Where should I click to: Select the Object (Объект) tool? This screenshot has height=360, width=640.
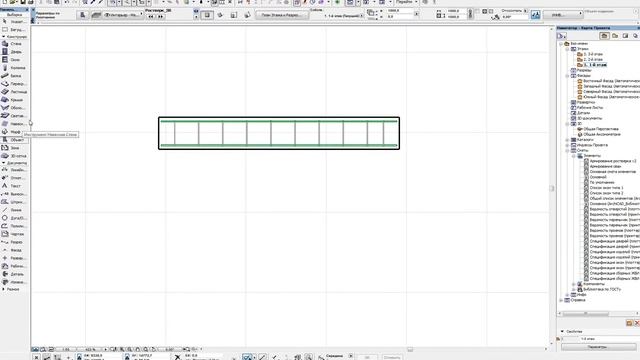click(14, 140)
